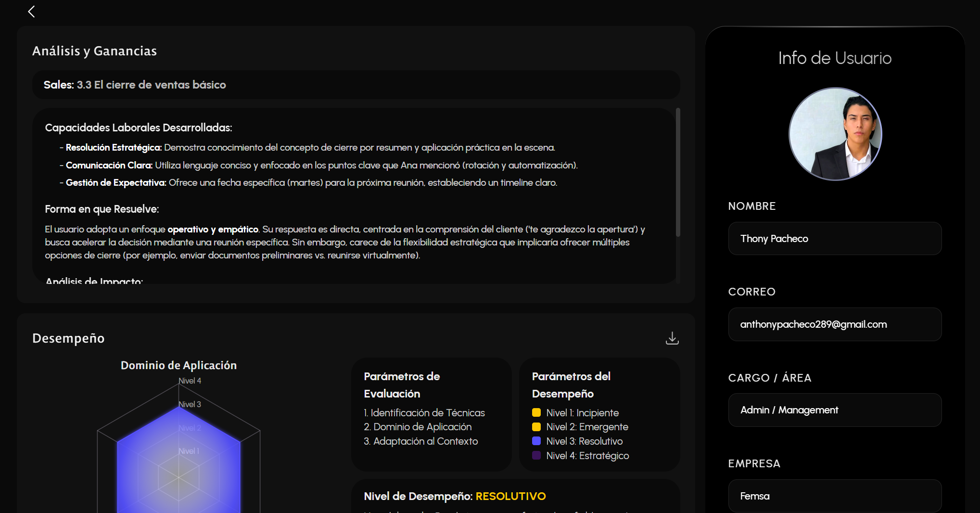Select the NOMBRE field showing Thony Pacheco
Screen dimensions: 980x513
835,238
